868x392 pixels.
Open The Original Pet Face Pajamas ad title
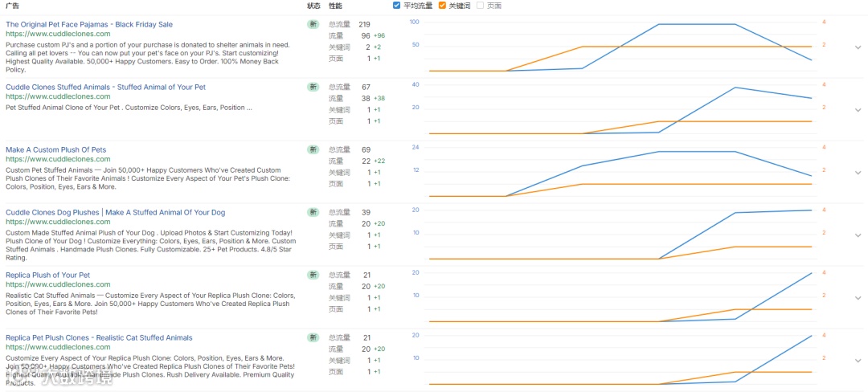pyautogui.click(x=89, y=24)
